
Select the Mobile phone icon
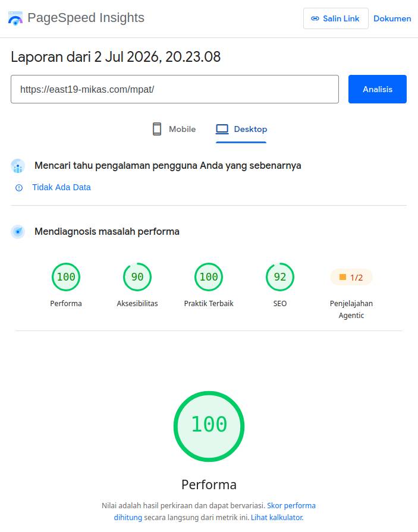pyautogui.click(x=157, y=129)
